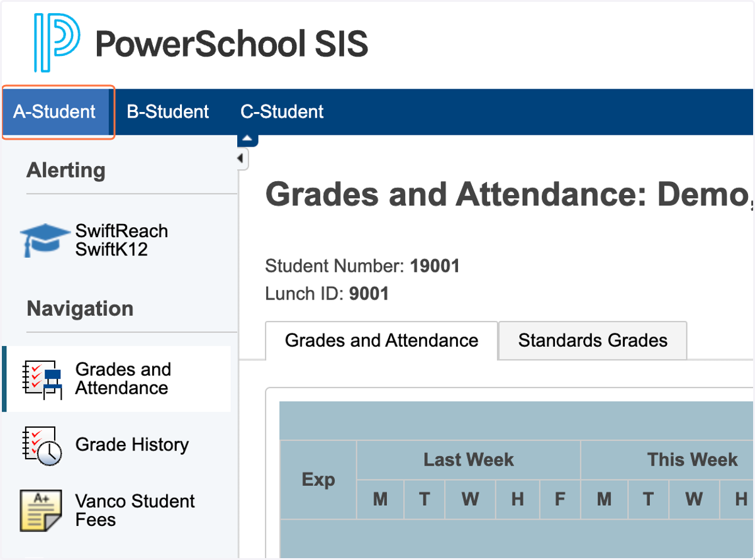Click the Vanco Student Fees A+ icon

[x=41, y=510]
